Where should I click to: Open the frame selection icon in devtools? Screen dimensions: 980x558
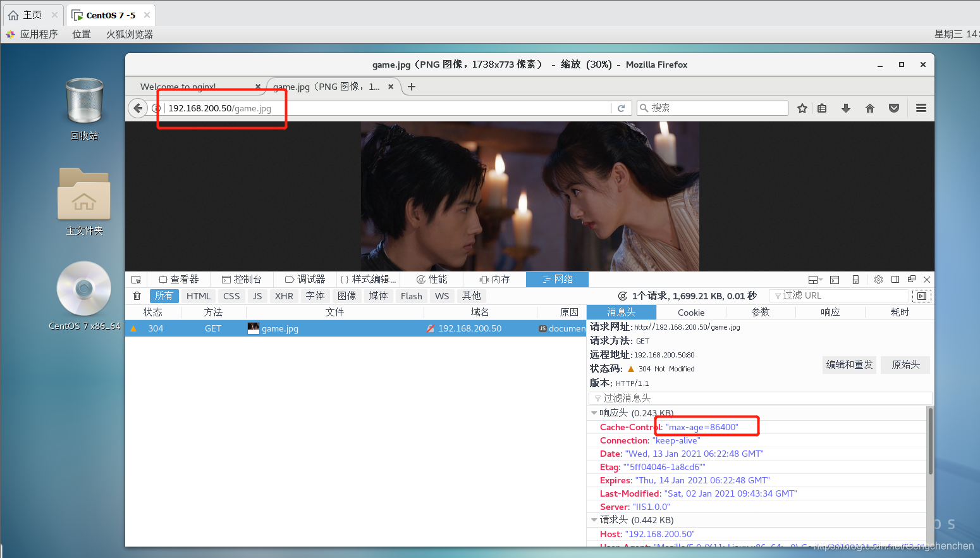click(x=816, y=280)
